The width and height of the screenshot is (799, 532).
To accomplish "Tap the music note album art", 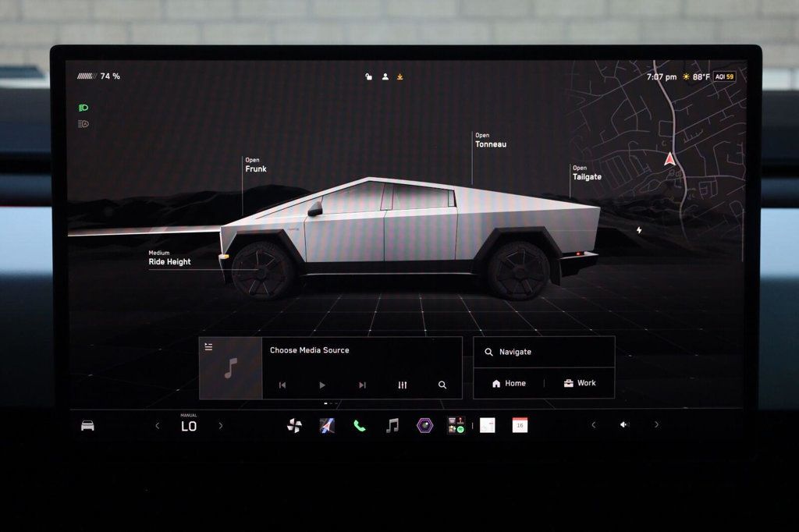I will pyautogui.click(x=231, y=368).
